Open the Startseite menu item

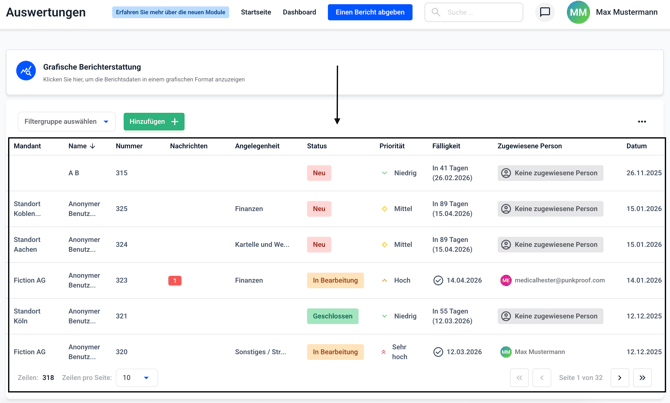(x=256, y=13)
